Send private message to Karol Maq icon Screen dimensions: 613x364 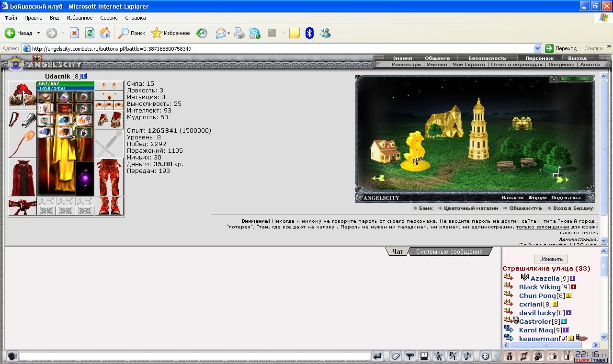pos(509,330)
